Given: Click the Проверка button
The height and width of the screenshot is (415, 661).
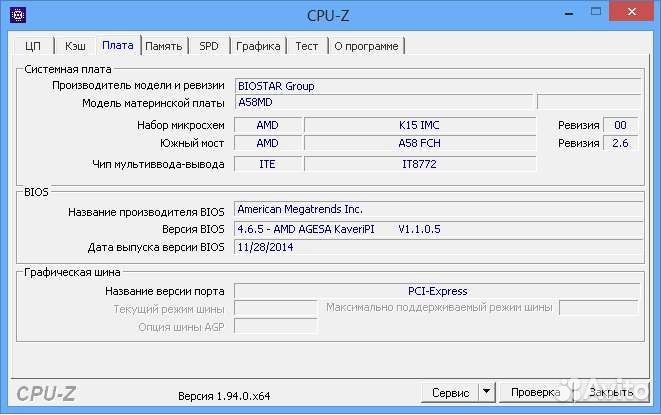Looking at the screenshot, I should point(535,393).
